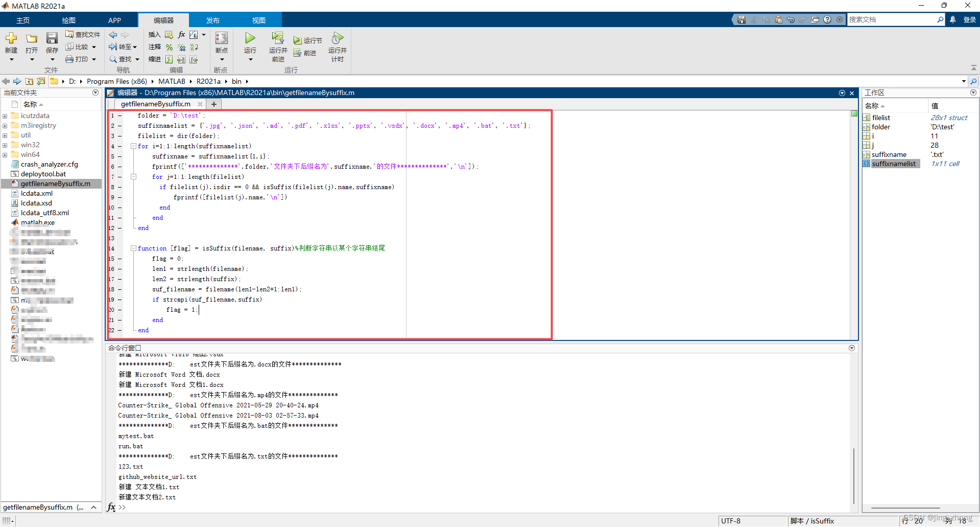This screenshot has height=527, width=980.
Task: Open the New (新建) dropdown arrow
Action: point(11,59)
